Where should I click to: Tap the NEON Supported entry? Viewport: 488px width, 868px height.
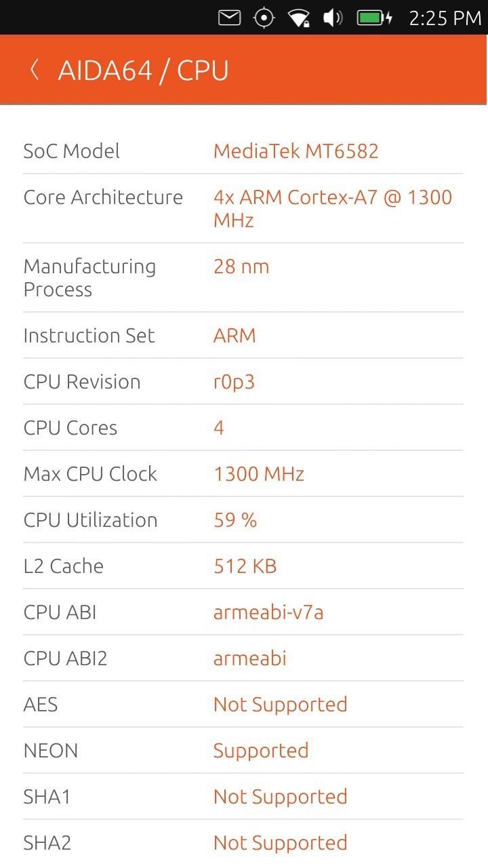(x=261, y=751)
